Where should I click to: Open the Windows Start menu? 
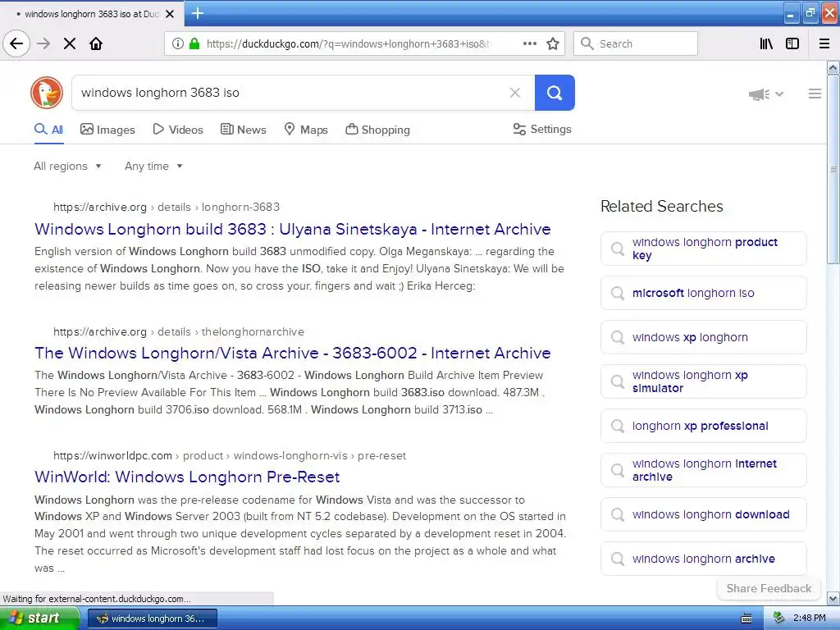(39, 619)
